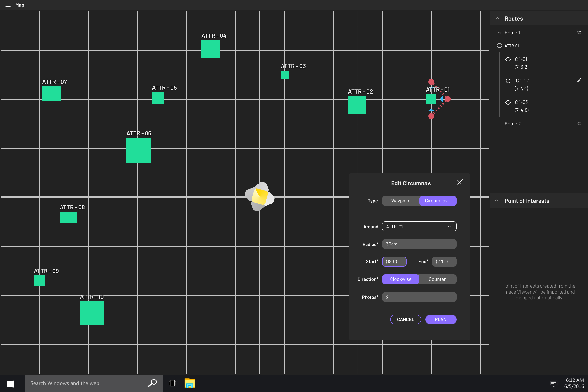Screen dimensions: 588x392
Task: Click the robot marker at map center
Action: (259, 196)
